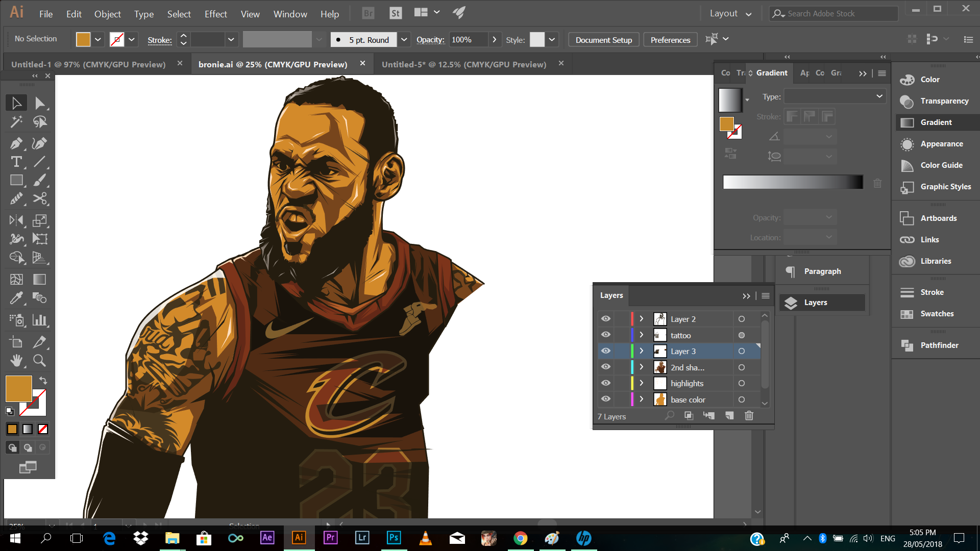Image resolution: width=980 pixels, height=551 pixels.
Task: Toggle visibility of Layer 3
Action: 606,351
